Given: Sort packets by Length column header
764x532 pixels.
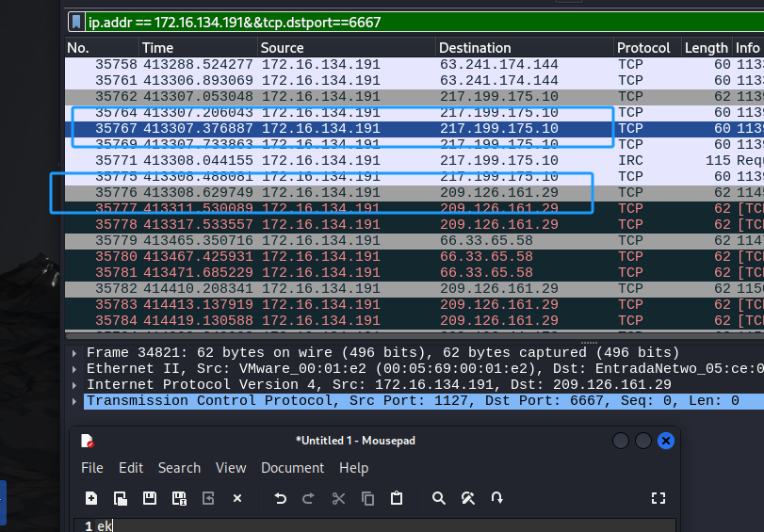Looking at the screenshot, I should pyautogui.click(x=707, y=48).
